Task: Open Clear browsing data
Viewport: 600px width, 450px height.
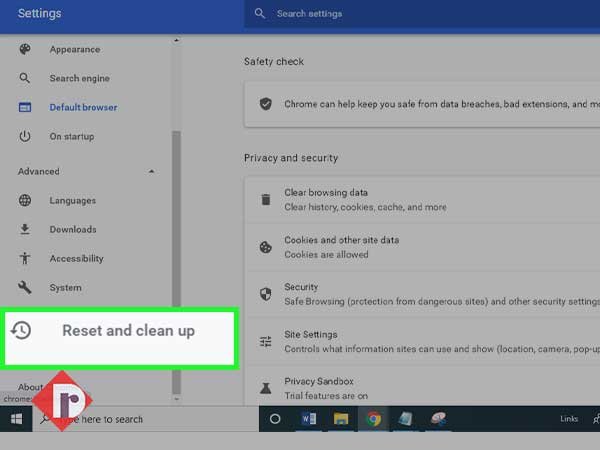Action: (x=422, y=200)
